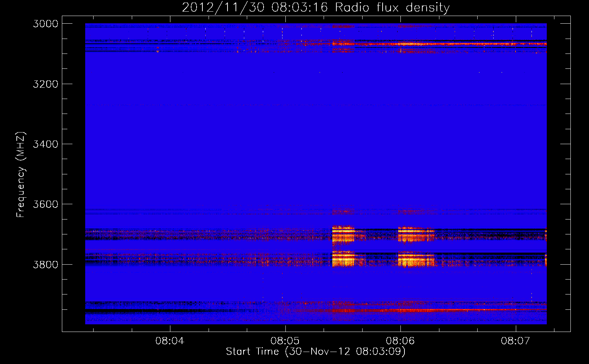Click the 08:05 time tick label

point(285,341)
